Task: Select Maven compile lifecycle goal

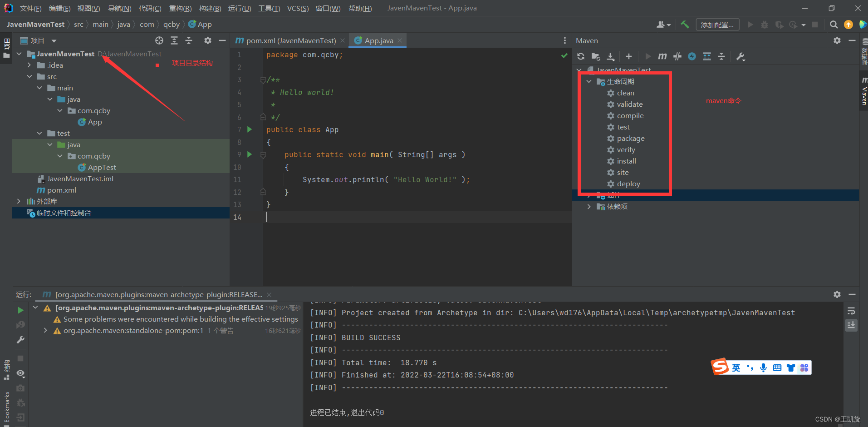Action: click(x=630, y=115)
